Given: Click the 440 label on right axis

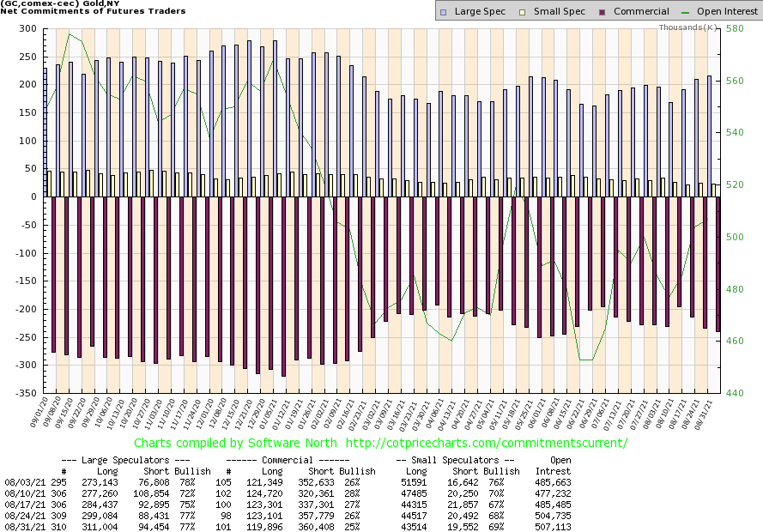Looking at the screenshot, I should tap(736, 393).
